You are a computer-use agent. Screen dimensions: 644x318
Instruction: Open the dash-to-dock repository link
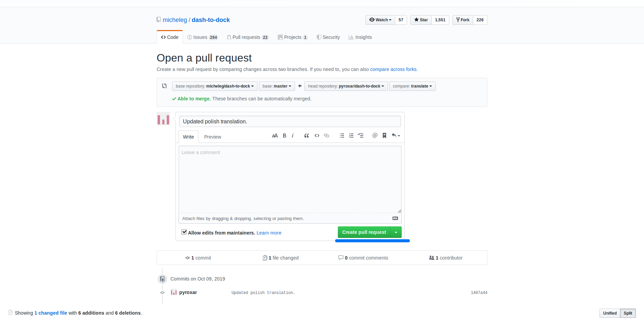point(211,20)
